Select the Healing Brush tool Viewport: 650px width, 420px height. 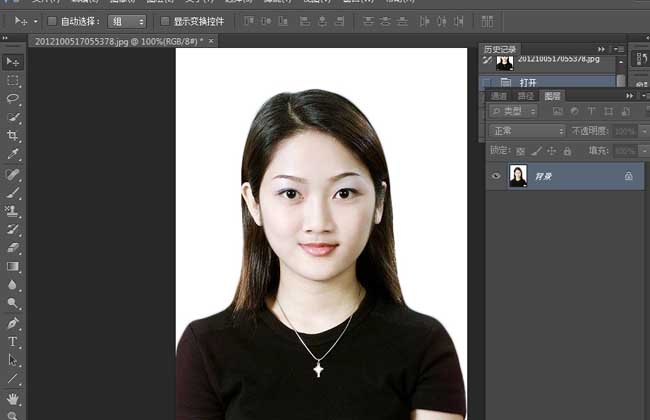tap(13, 174)
